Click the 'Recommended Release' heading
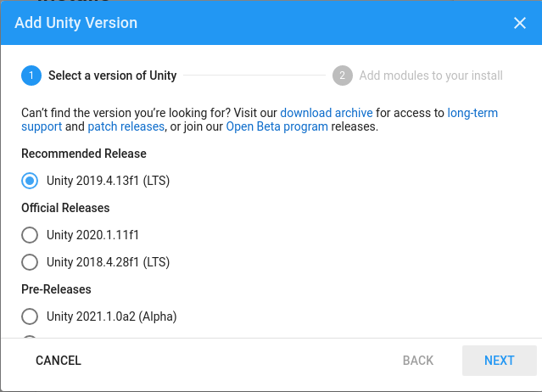The width and height of the screenshot is (542, 392). click(84, 154)
